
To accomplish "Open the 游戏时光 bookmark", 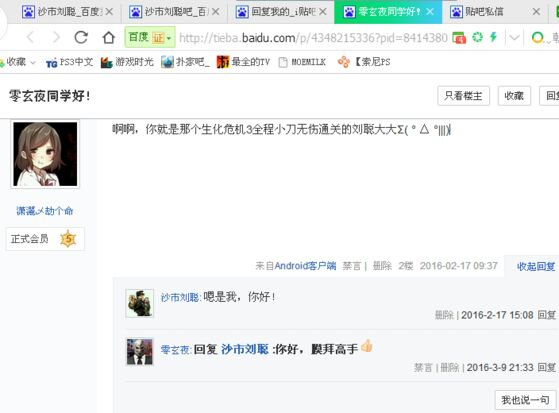I will (127, 62).
